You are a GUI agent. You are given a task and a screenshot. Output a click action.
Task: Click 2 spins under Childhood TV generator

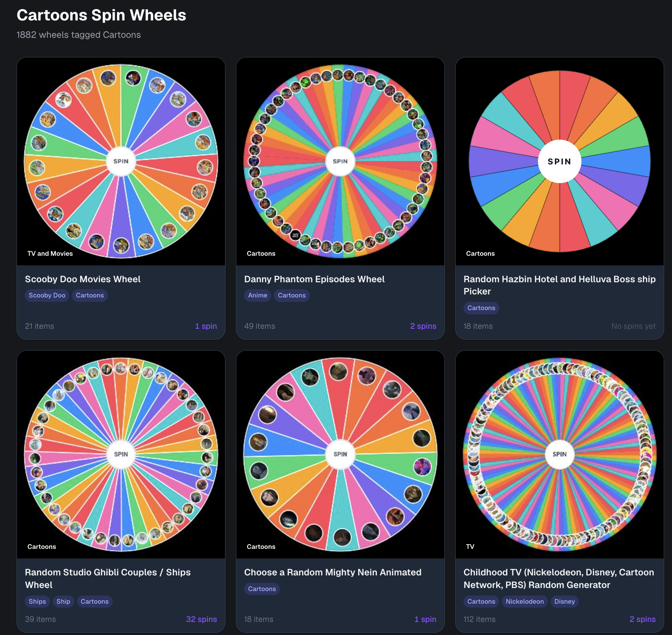click(642, 619)
